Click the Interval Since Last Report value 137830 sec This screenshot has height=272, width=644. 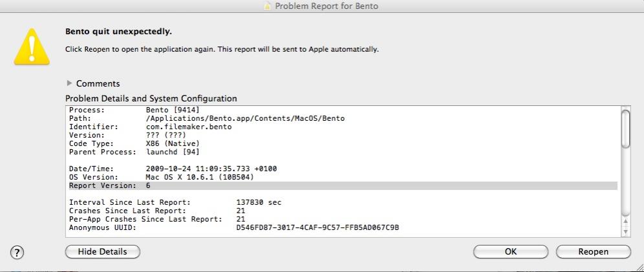point(259,203)
